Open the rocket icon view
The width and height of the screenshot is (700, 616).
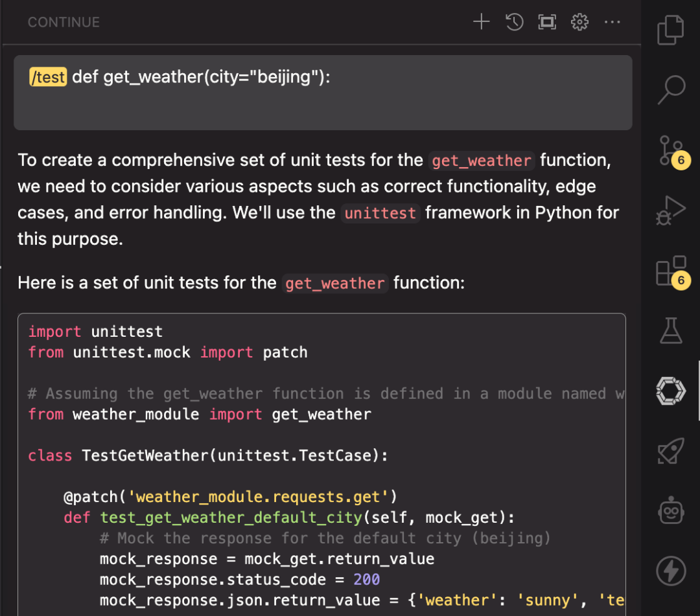pyautogui.click(x=671, y=451)
